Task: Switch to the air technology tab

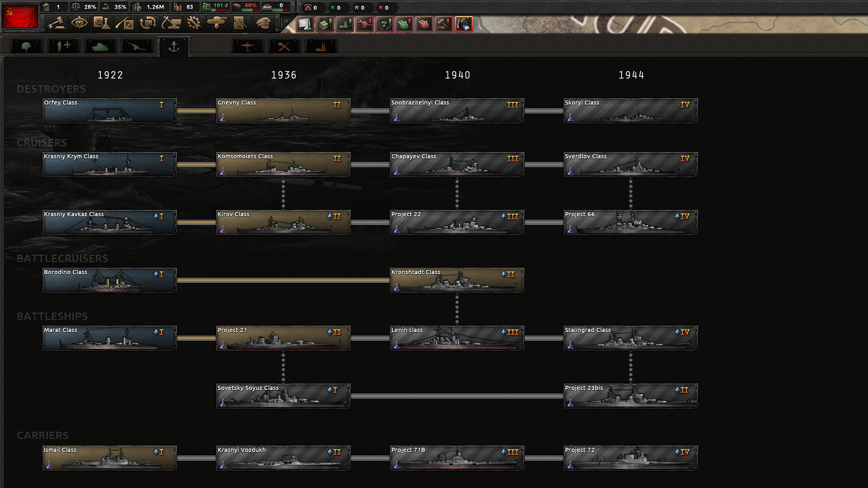Action: 247,47
